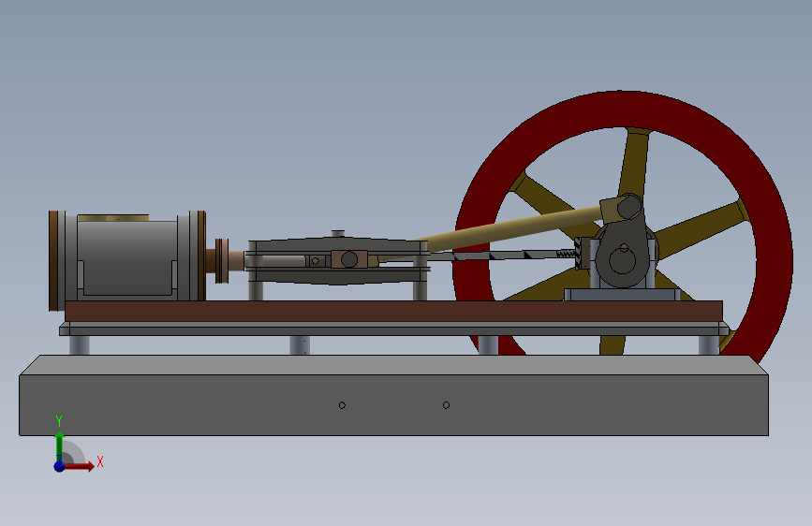Select the copper piston rod gland flange
The height and width of the screenshot is (526, 812).
pos(222,260)
